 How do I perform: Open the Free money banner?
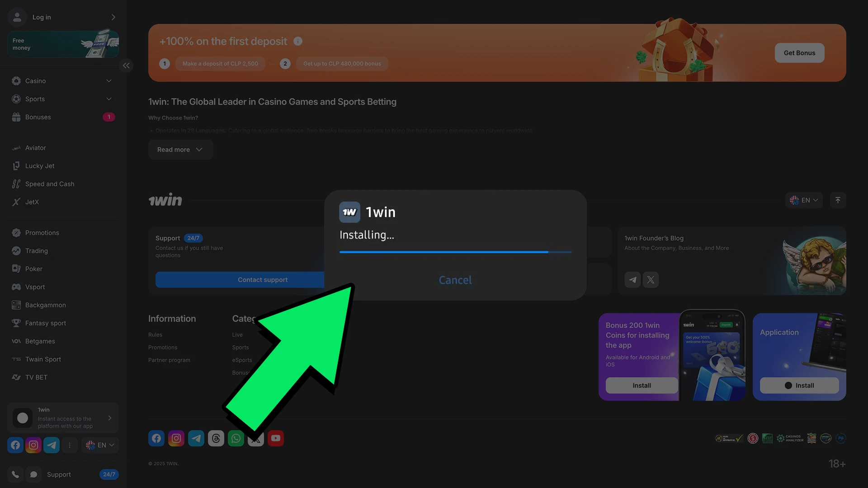click(x=63, y=44)
